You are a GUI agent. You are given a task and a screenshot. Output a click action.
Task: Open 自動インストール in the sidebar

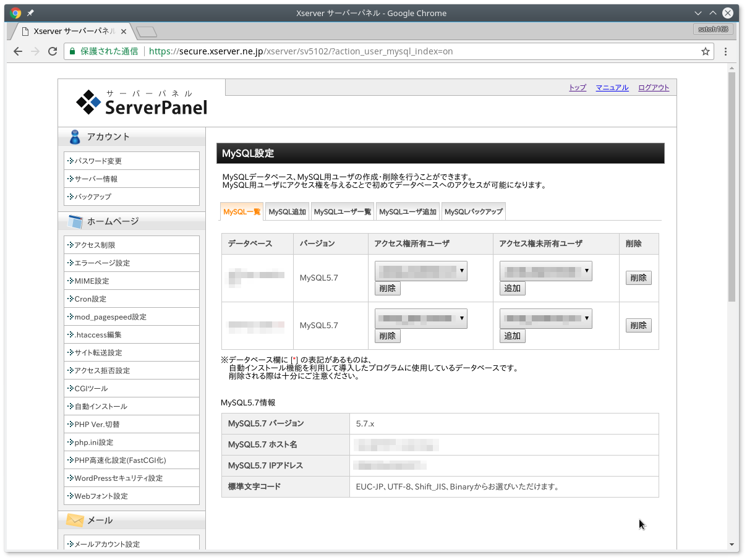132,406
